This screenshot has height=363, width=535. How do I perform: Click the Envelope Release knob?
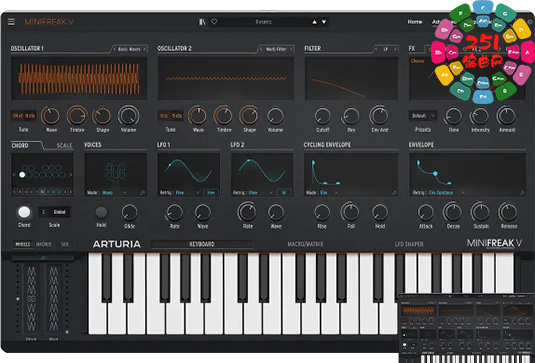[508, 212]
